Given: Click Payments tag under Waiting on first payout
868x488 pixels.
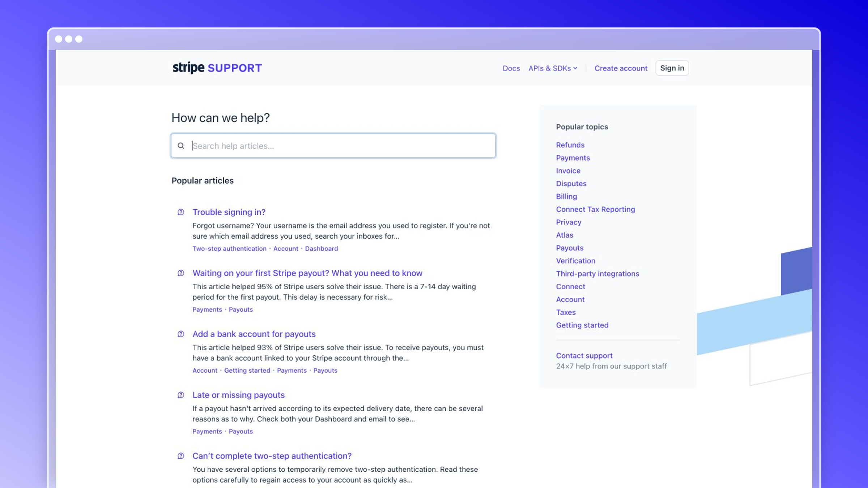Looking at the screenshot, I should [207, 309].
